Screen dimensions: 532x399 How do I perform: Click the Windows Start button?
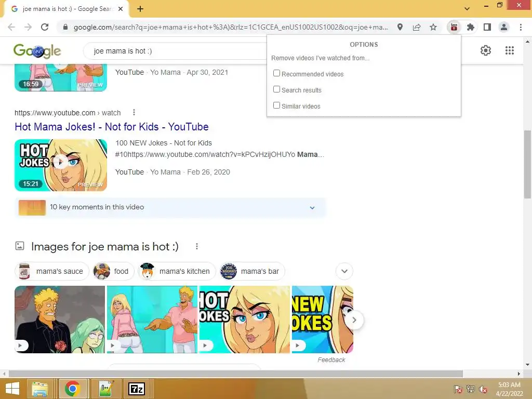tap(12, 389)
